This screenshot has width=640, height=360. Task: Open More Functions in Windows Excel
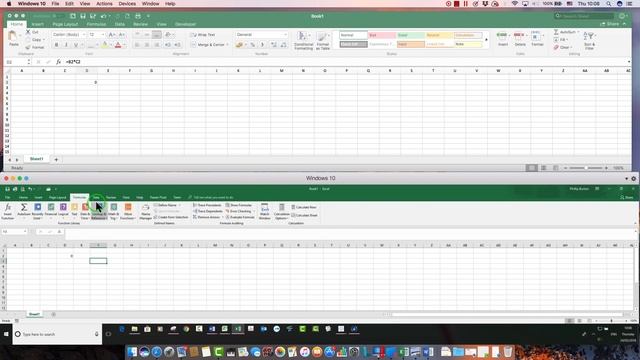(128, 211)
